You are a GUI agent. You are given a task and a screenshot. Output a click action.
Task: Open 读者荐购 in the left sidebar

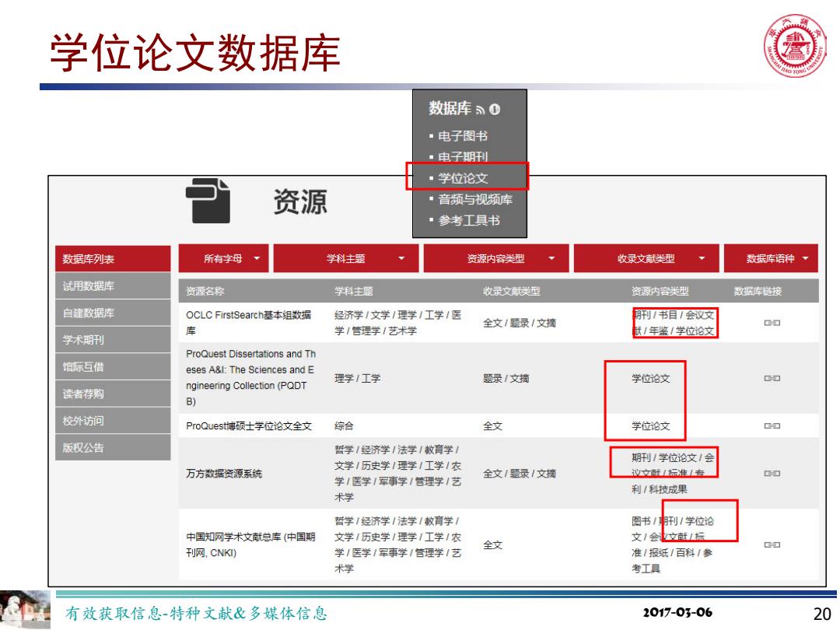point(113,394)
